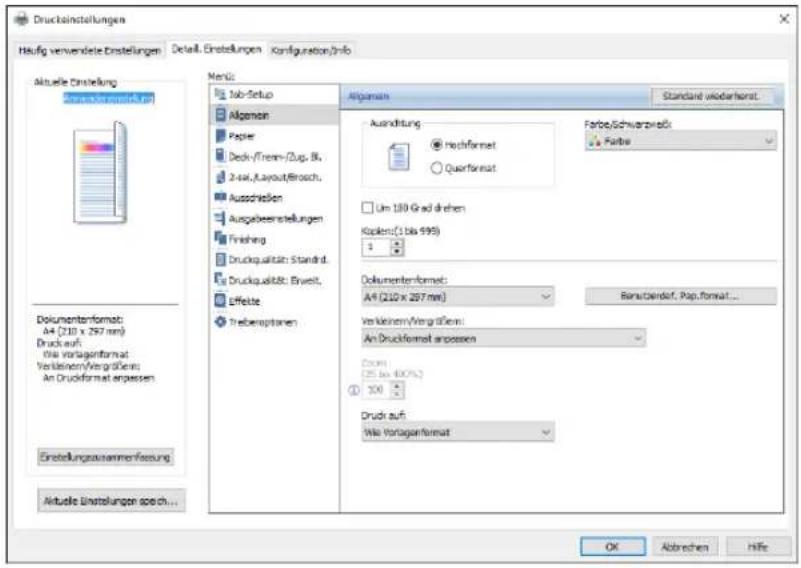
Task: Click the Finishing menu icon
Action: (x=220, y=239)
